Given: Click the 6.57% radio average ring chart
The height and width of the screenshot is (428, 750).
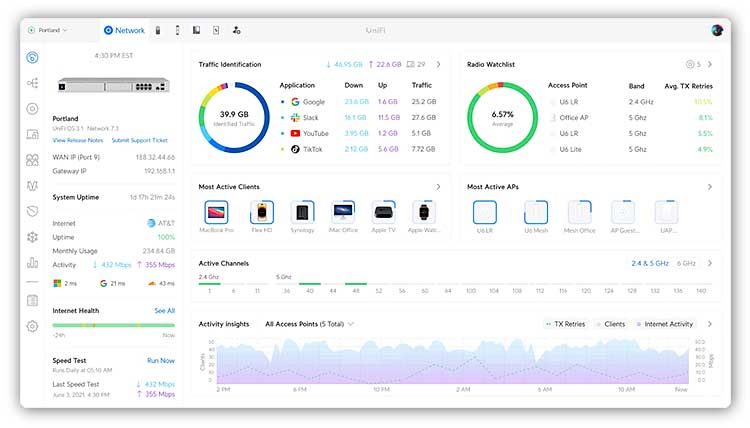Looking at the screenshot, I should pos(502,118).
